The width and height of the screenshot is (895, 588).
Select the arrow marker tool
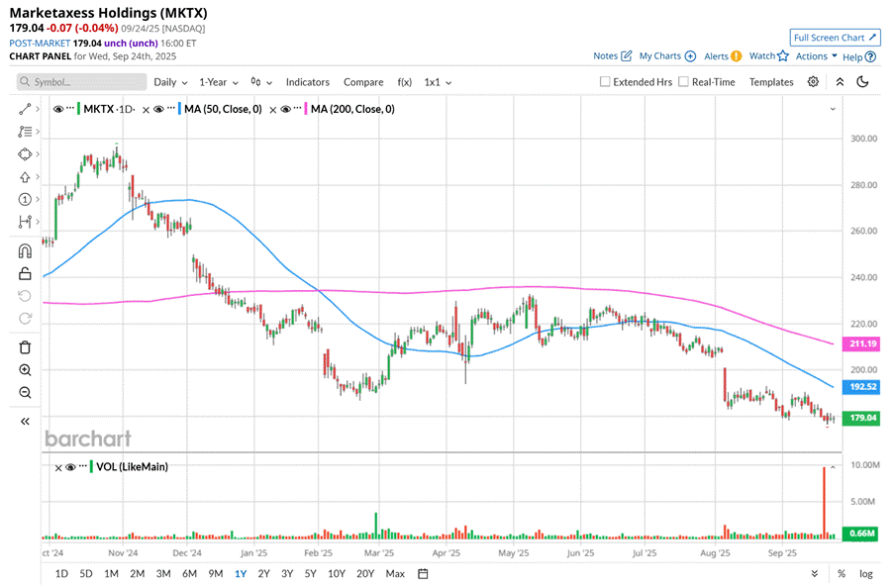click(25, 177)
